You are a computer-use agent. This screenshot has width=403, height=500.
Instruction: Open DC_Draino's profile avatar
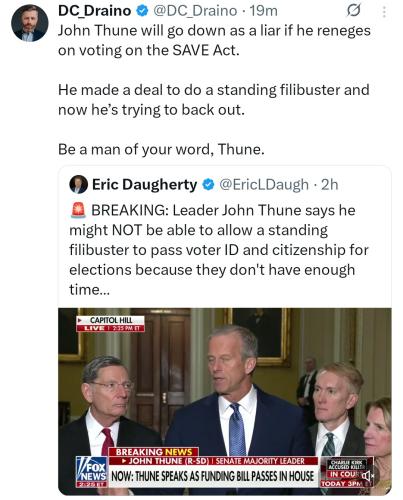29,23
